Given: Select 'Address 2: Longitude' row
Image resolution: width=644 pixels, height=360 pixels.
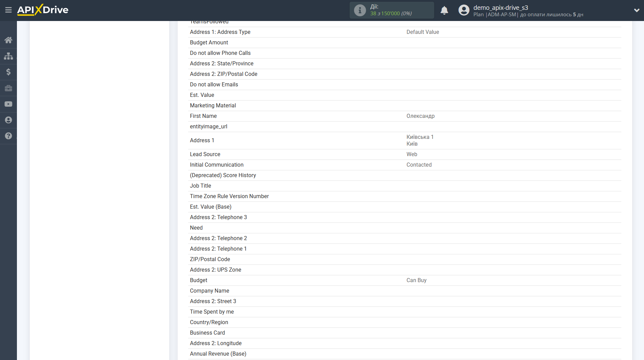Looking at the screenshot, I should [x=405, y=343].
